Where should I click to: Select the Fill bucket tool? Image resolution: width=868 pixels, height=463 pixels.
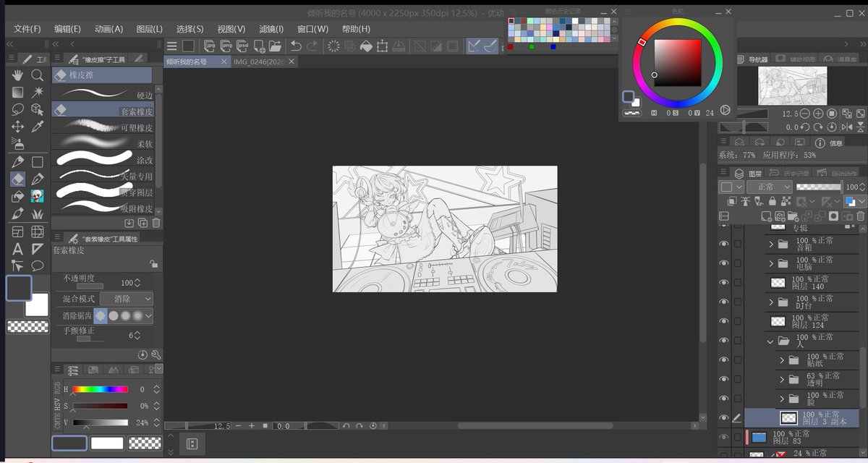[x=17, y=197]
